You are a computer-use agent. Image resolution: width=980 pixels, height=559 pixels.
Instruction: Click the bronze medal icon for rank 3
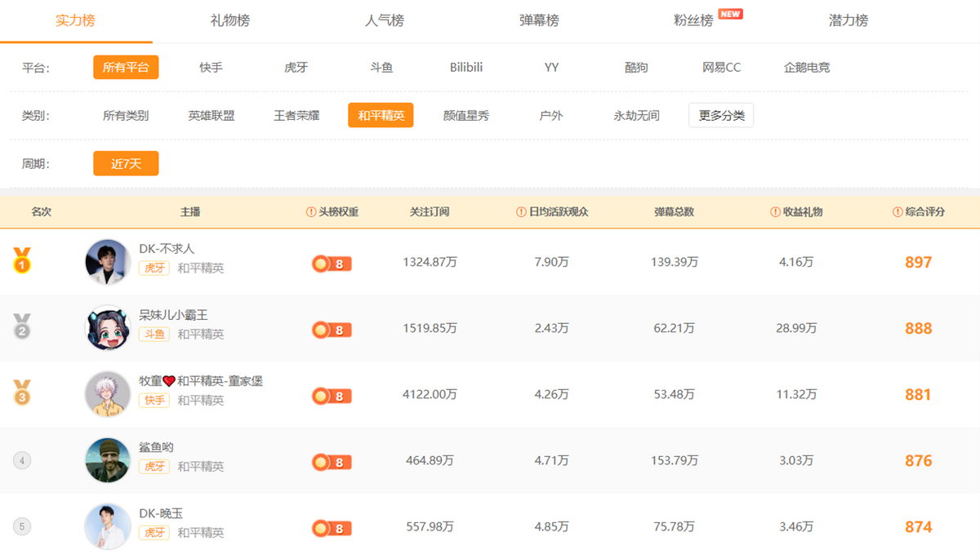pos(23,393)
